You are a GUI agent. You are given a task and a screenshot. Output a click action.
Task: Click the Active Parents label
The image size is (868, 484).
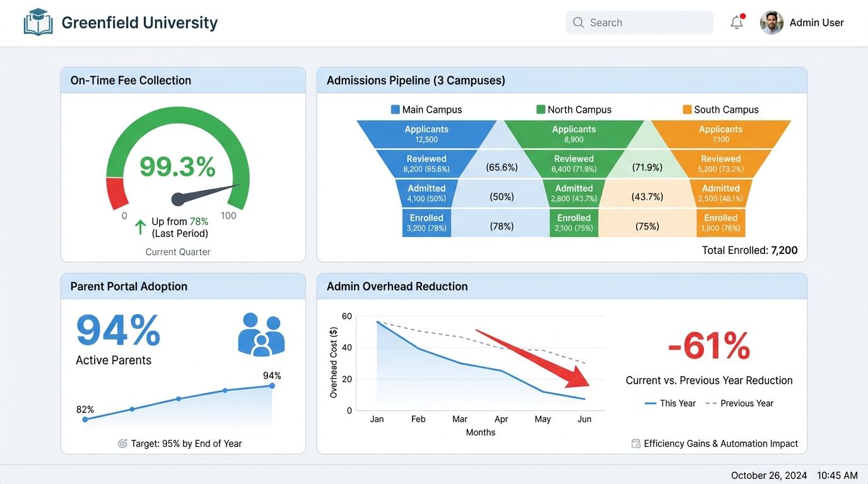(x=114, y=360)
